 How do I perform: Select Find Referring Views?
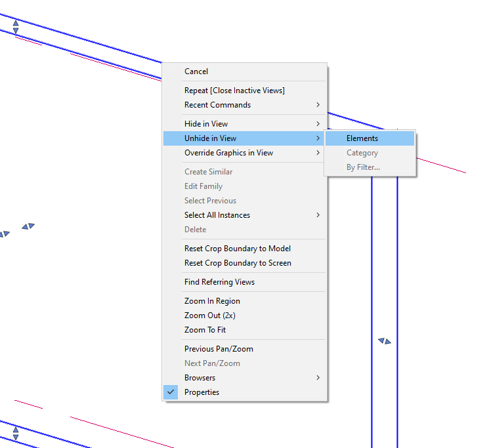pos(244,282)
